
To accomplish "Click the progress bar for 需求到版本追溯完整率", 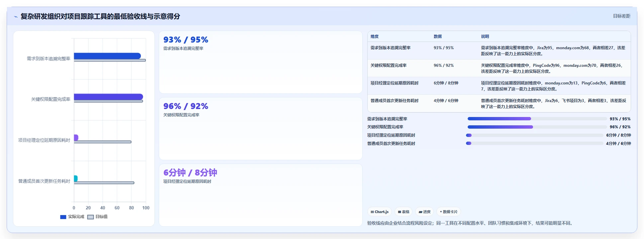I will (x=537, y=119).
